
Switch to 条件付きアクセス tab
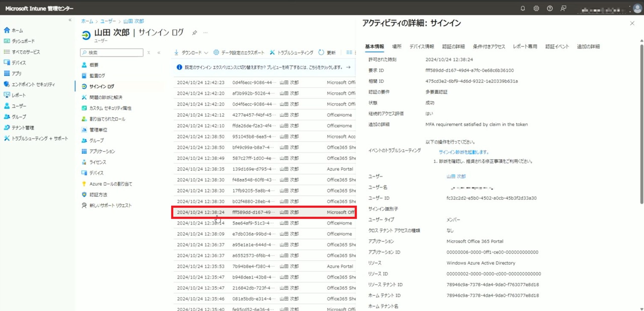pyautogui.click(x=489, y=46)
